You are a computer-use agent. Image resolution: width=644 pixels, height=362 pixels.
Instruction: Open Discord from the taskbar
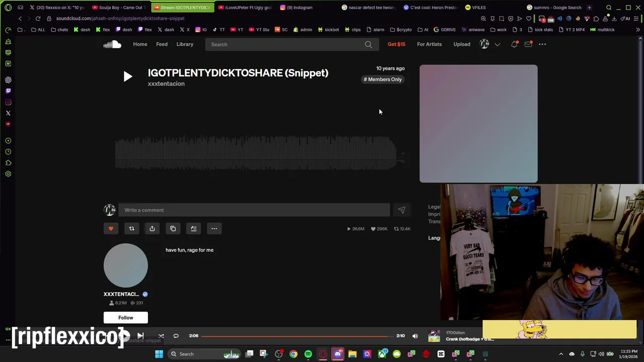(338, 354)
